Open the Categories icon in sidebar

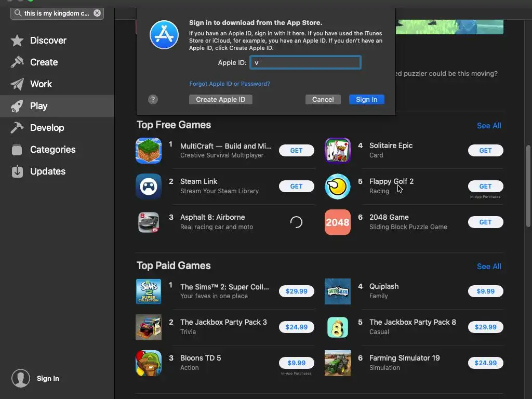(17, 150)
